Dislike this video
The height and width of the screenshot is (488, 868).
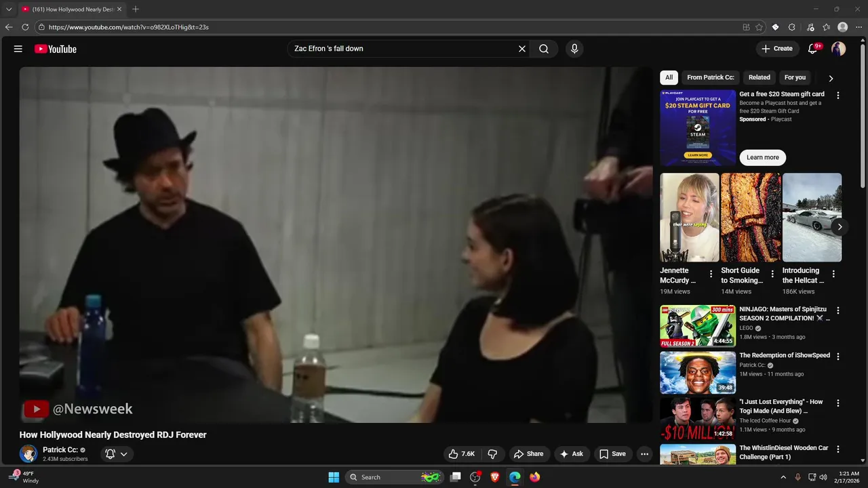point(493,454)
